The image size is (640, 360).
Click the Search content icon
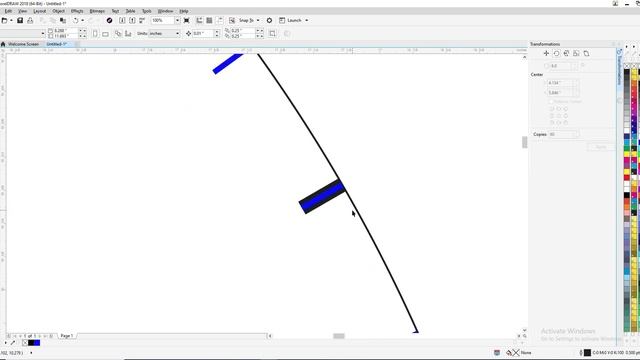[x=109, y=20]
